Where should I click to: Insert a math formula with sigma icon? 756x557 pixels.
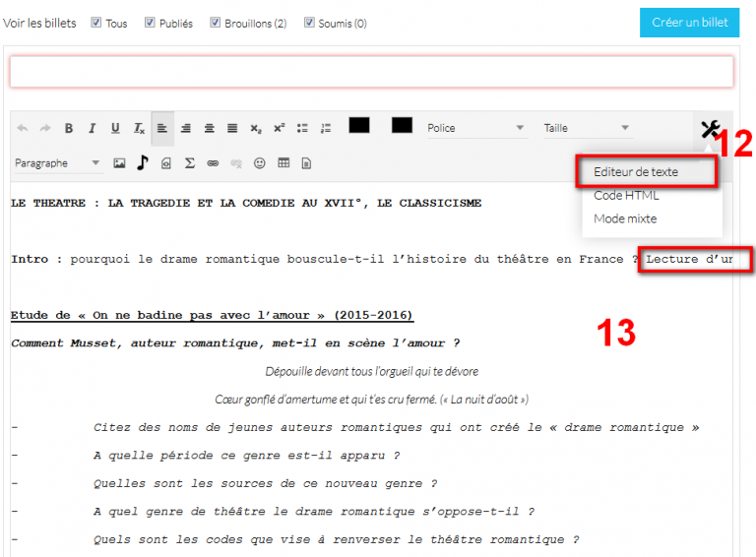[x=189, y=163]
